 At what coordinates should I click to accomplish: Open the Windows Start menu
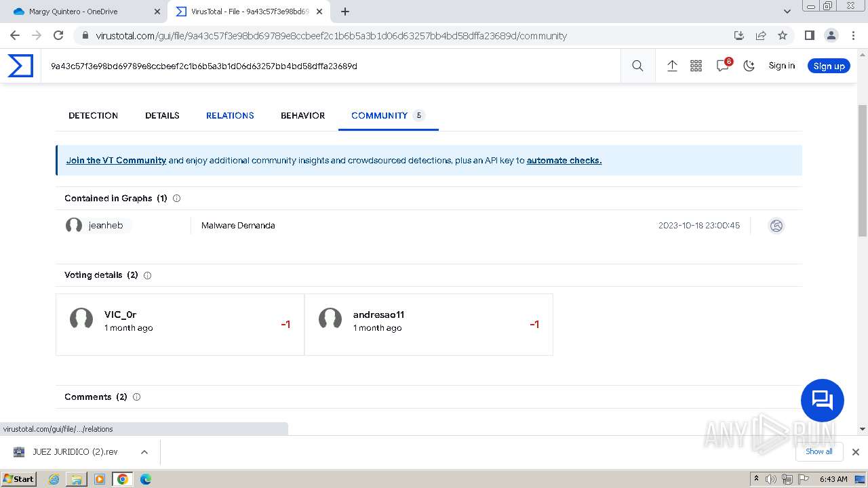pyautogui.click(x=19, y=479)
